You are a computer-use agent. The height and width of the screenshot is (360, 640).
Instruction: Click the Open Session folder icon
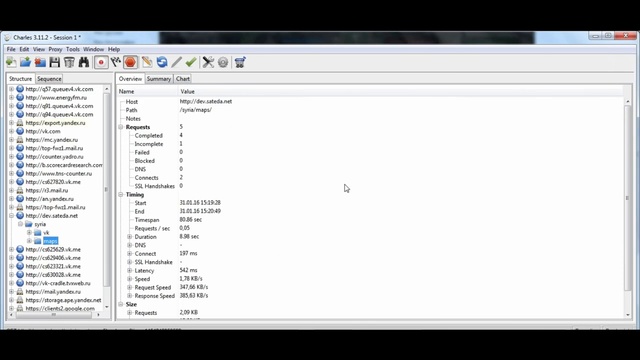pyautogui.click(x=25, y=62)
